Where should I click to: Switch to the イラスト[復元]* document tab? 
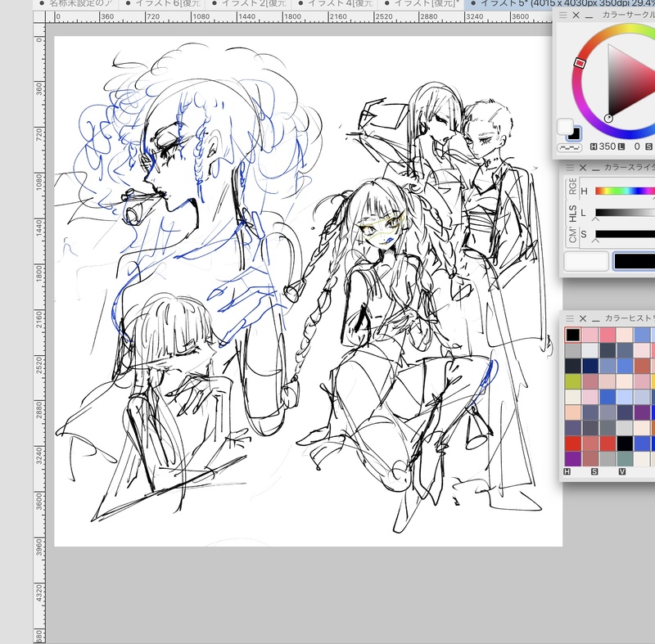(421, 4)
